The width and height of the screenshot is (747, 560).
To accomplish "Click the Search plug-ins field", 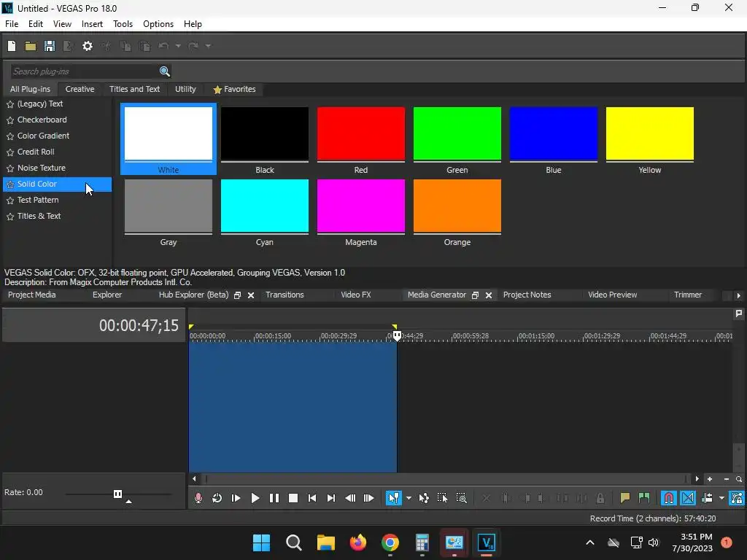I will 85,71.
